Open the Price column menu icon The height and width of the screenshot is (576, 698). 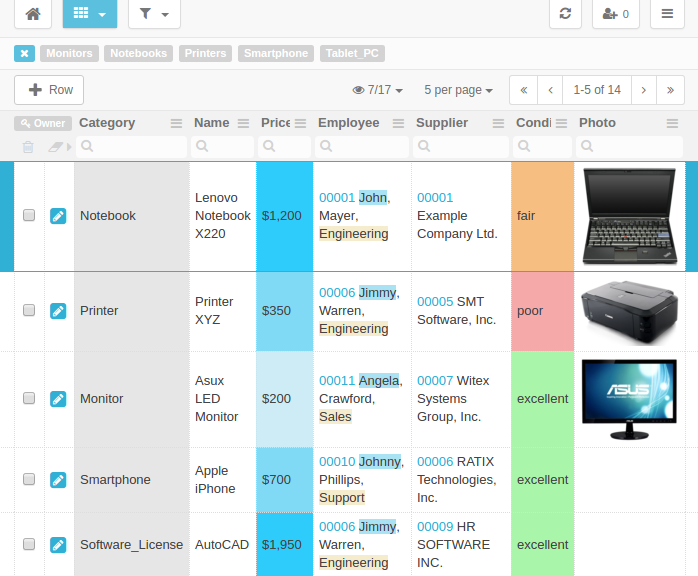point(300,123)
